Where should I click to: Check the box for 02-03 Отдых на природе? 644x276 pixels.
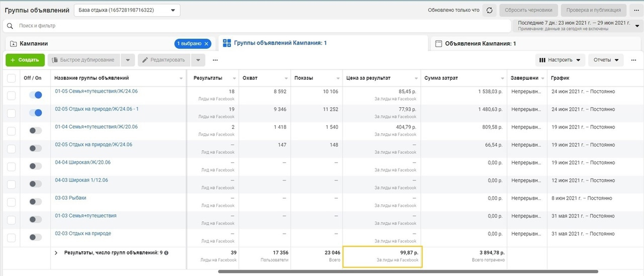click(x=11, y=237)
